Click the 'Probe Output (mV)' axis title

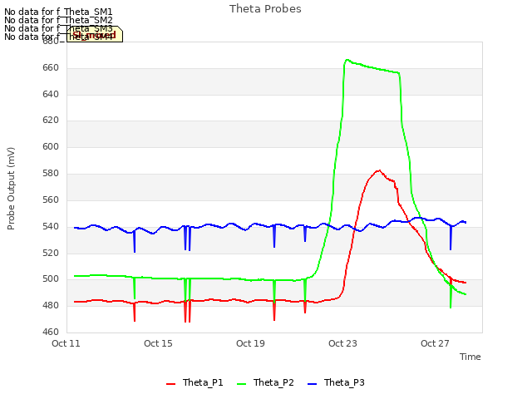[x=11, y=189]
